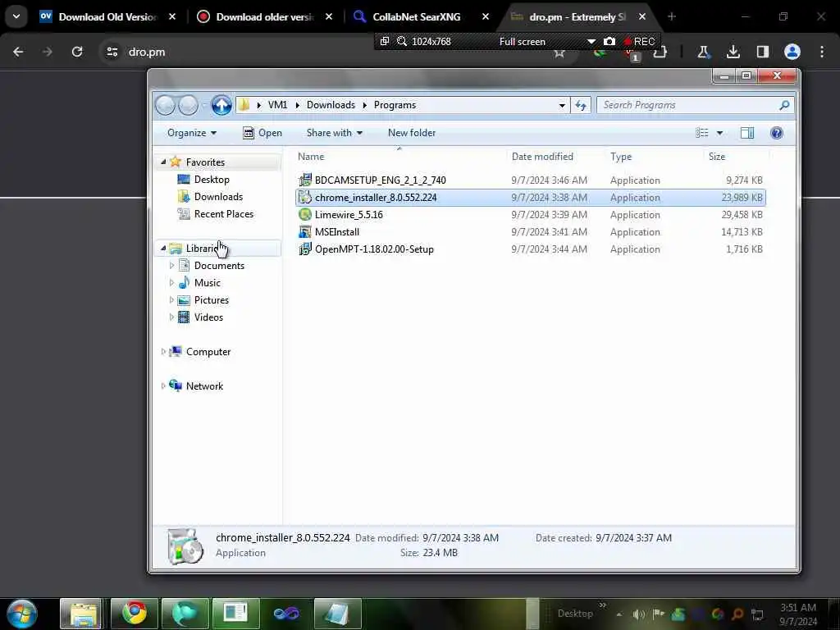Click the large installer thumbnail in details pane
The height and width of the screenshot is (630, 840).
(x=185, y=546)
